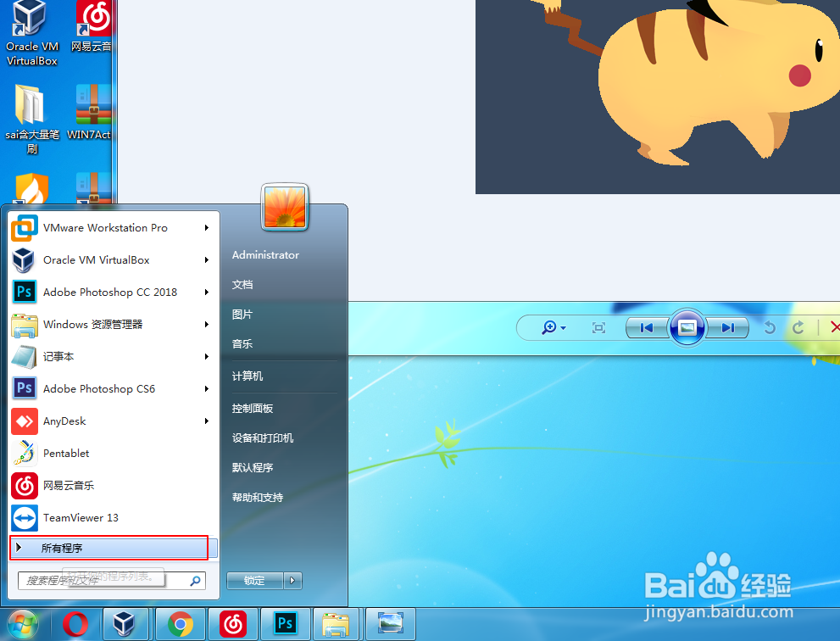Launch 记事本 from Start menu
Screen dimensions: 840x641
pos(111,356)
